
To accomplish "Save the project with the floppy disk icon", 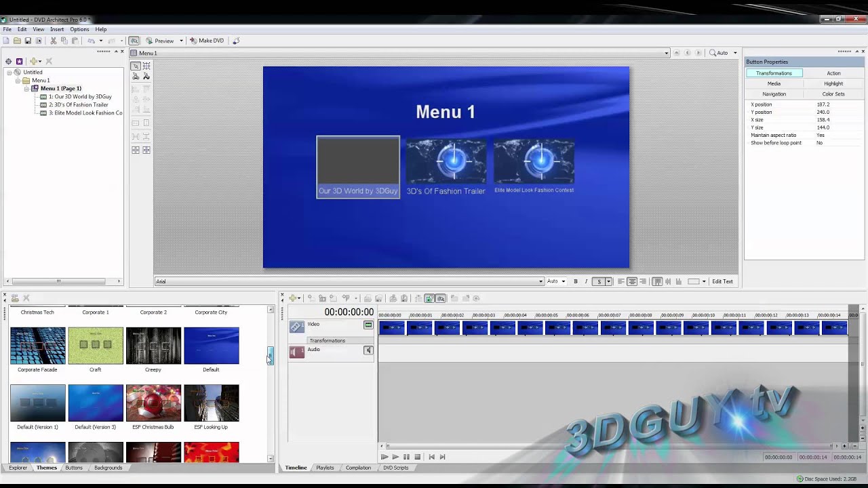I will [x=28, y=41].
